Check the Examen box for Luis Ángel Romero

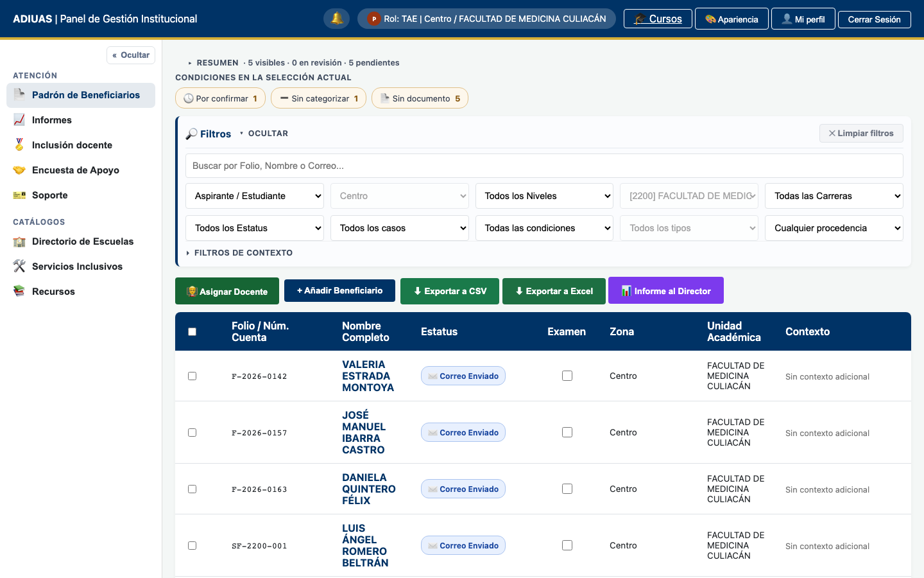pos(567,545)
